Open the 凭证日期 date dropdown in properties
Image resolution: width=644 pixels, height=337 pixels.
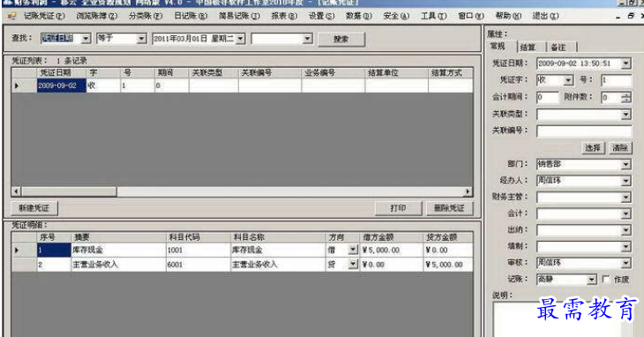click(626, 64)
